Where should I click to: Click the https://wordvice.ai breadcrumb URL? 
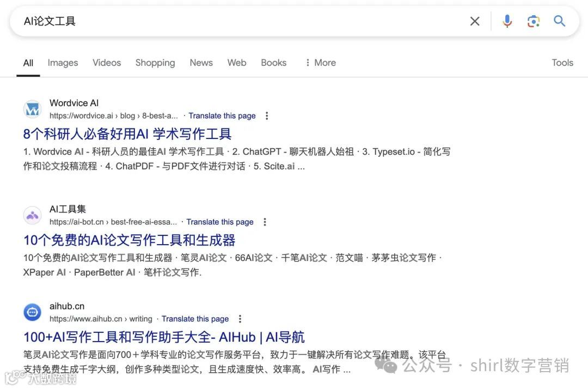coord(114,116)
